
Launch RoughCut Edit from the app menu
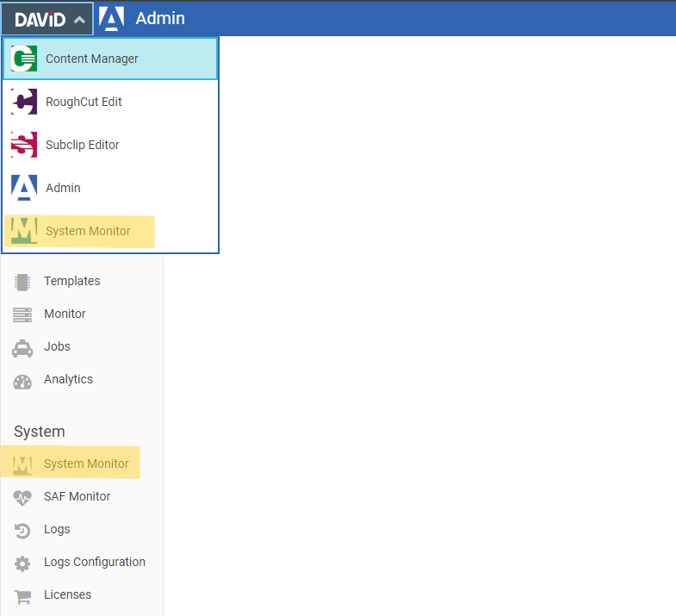coord(84,102)
